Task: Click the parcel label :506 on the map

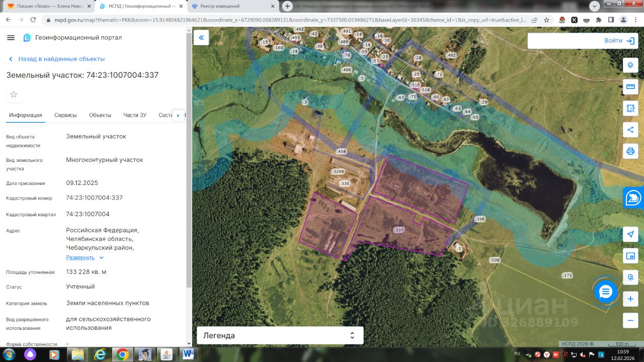Action: click(495, 260)
